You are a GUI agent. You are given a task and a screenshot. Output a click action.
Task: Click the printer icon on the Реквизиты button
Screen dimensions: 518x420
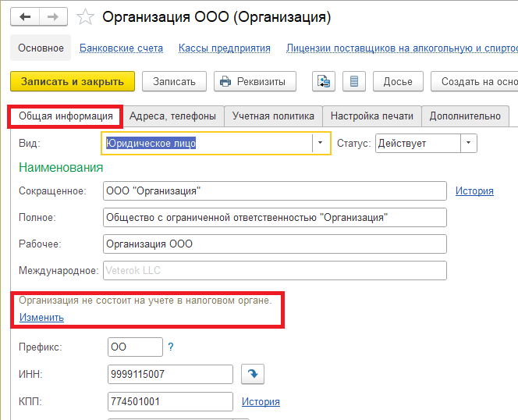[225, 81]
